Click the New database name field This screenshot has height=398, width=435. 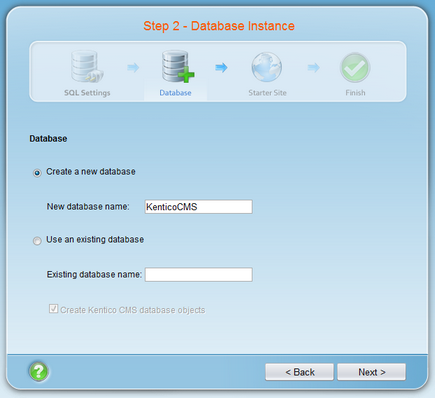pos(199,207)
